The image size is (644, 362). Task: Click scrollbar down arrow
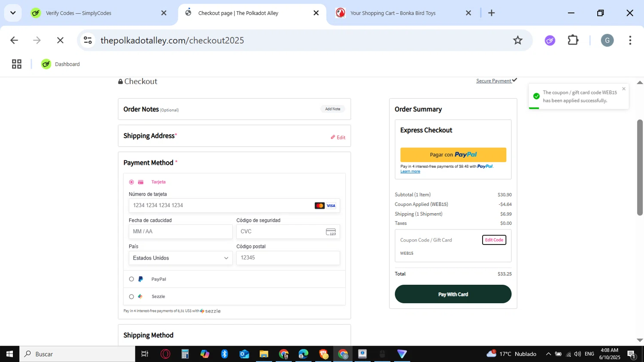(640, 340)
